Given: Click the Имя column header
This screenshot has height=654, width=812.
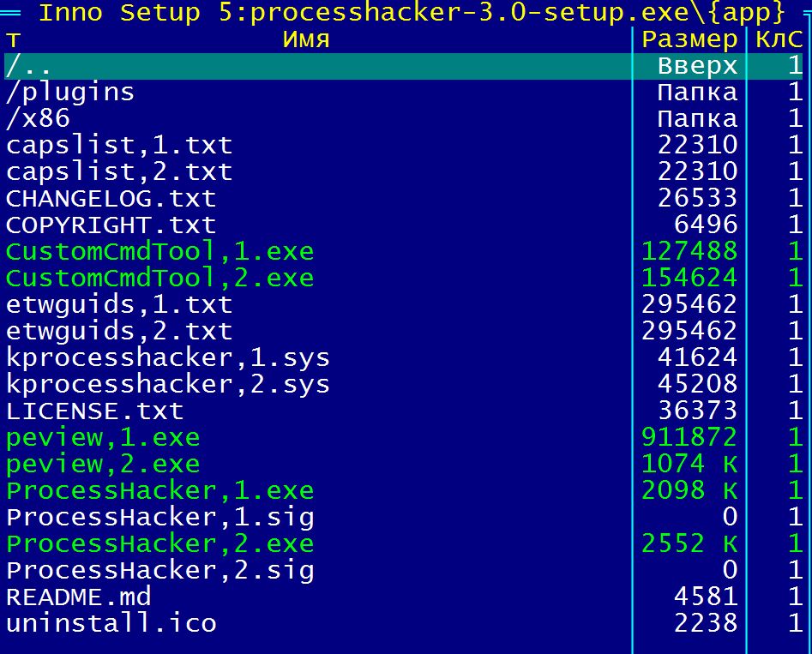Looking at the screenshot, I should click(306, 39).
